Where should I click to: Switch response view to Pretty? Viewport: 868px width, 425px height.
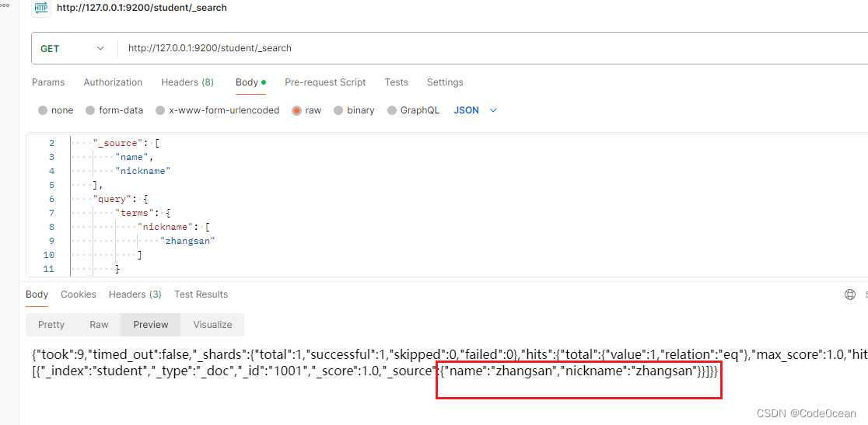51,325
